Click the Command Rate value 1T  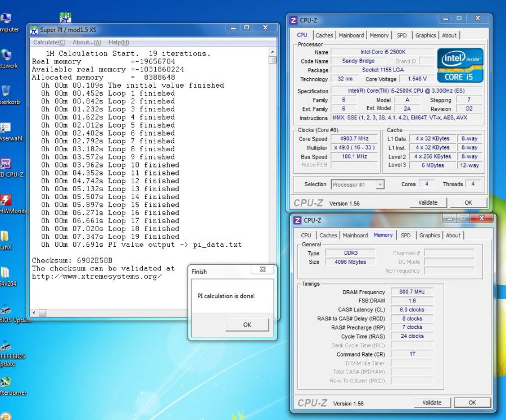pyautogui.click(x=412, y=354)
